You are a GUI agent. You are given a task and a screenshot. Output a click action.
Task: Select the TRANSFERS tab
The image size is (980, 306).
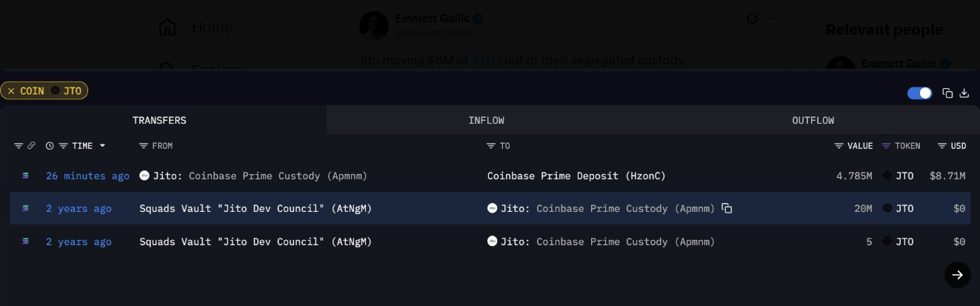(159, 120)
